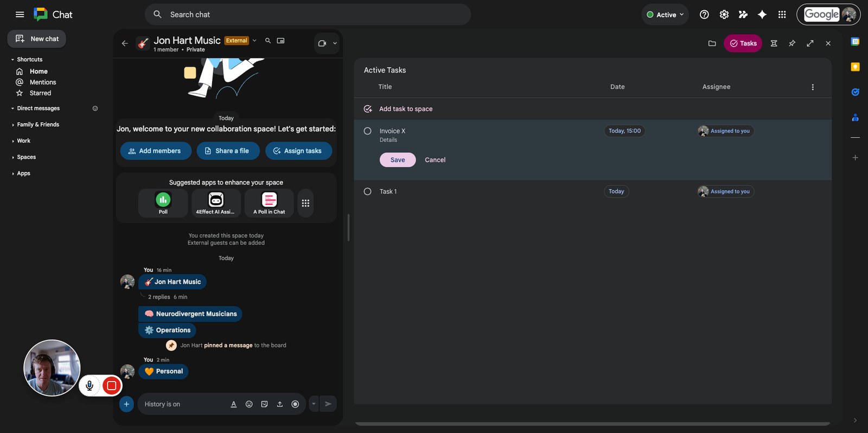
Task: Open video meeting options arrow
Action: [x=335, y=43]
